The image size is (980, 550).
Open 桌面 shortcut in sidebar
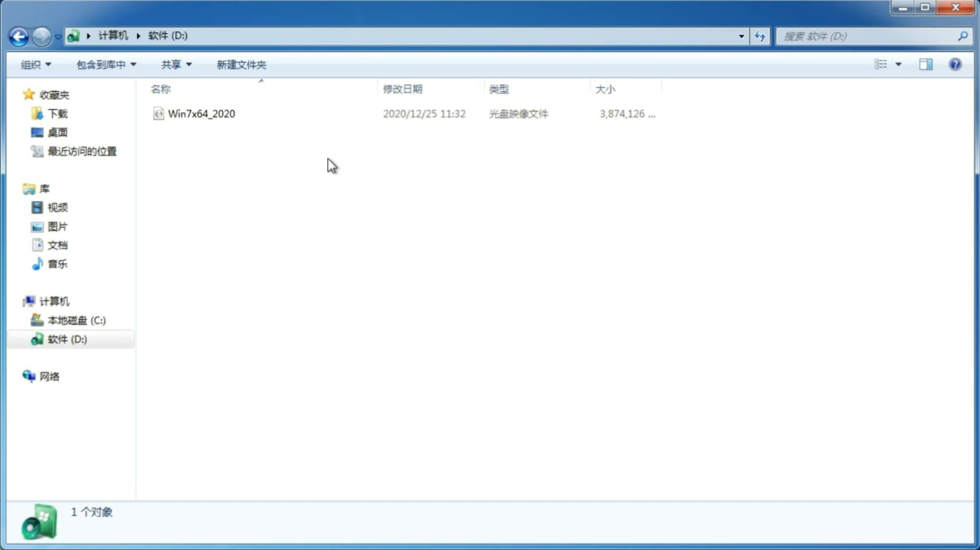tap(57, 132)
